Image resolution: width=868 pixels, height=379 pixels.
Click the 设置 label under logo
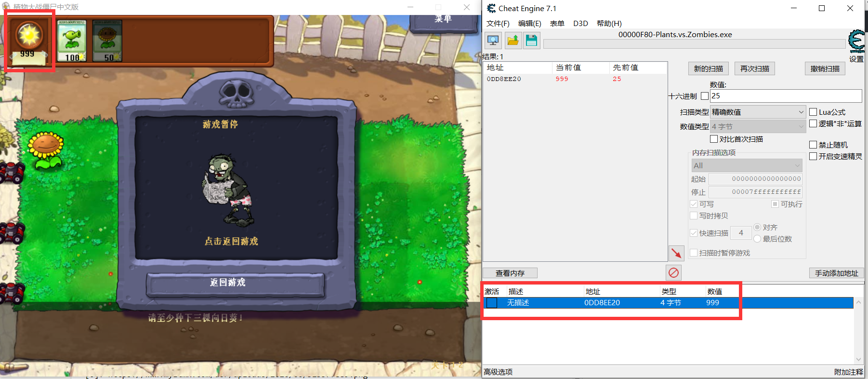click(x=856, y=59)
